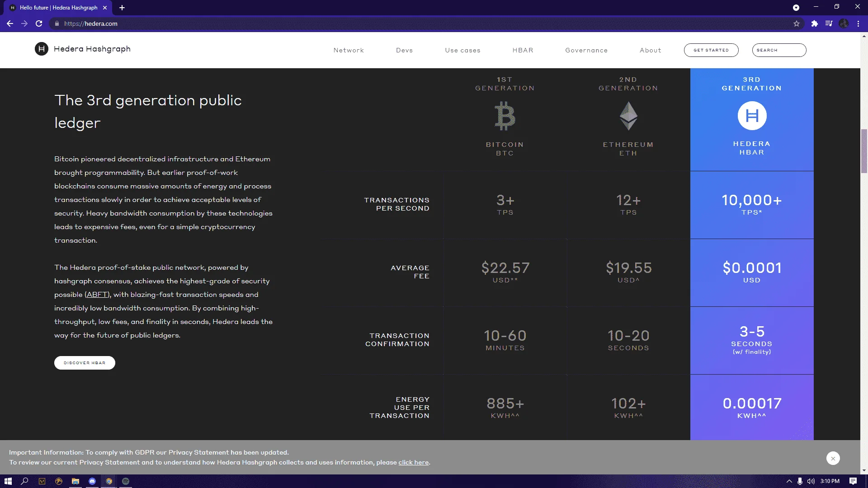Select the Hello future browser tab
Viewport: 868px width, 488px height.
point(59,8)
